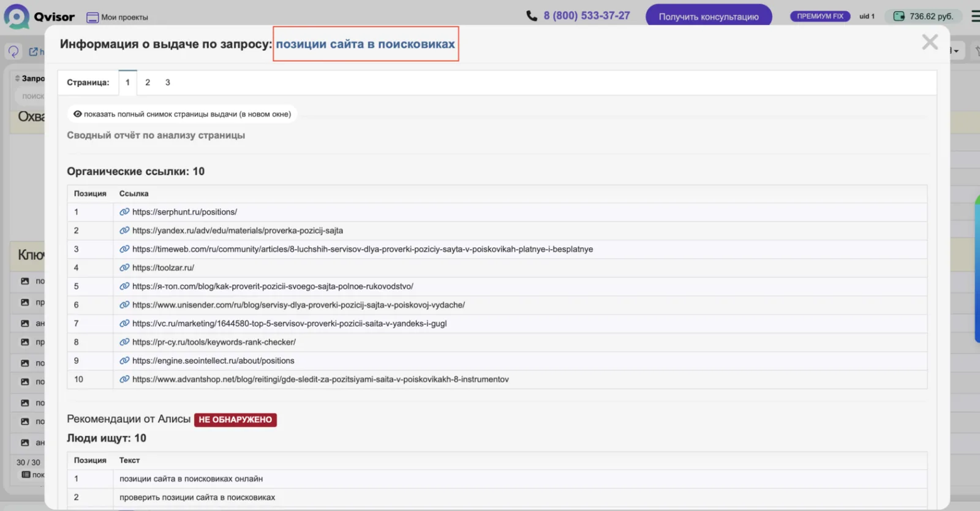Image resolution: width=980 pixels, height=511 pixels.
Task: Open Мои проекты in the header
Action: click(x=118, y=17)
